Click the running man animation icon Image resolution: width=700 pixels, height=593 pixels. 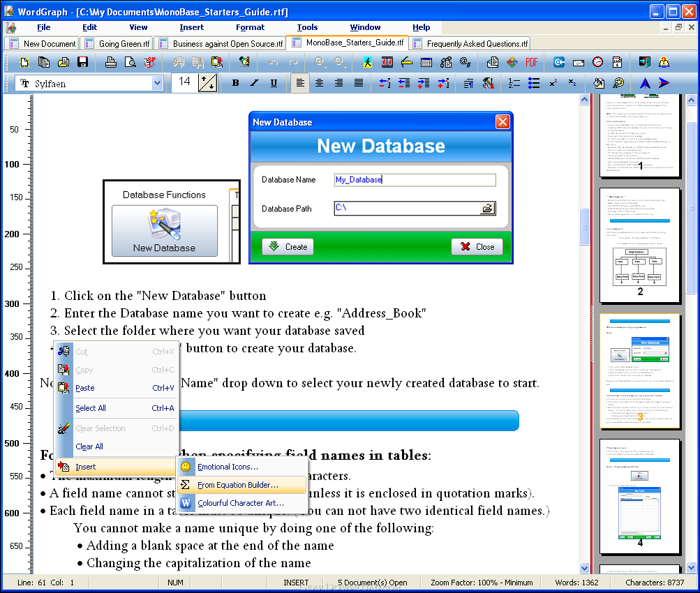click(367, 62)
